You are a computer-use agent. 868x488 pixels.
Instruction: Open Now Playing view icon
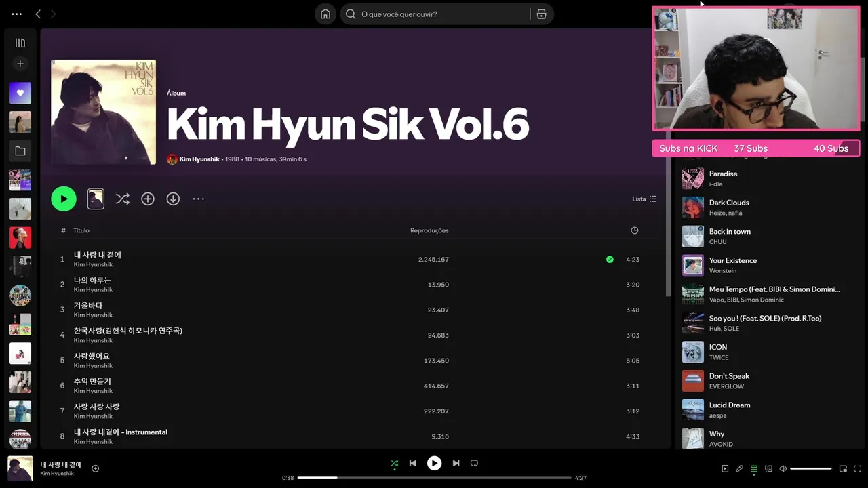coord(725,468)
